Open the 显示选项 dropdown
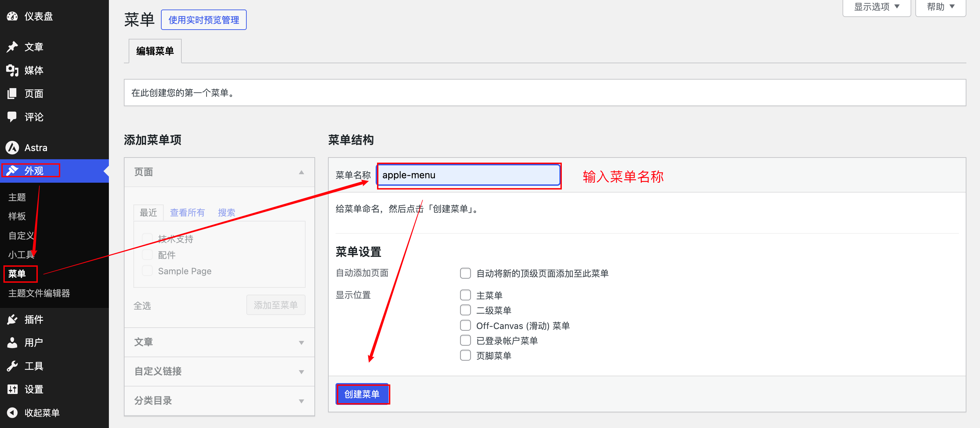Viewport: 980px width, 428px height. [x=877, y=7]
